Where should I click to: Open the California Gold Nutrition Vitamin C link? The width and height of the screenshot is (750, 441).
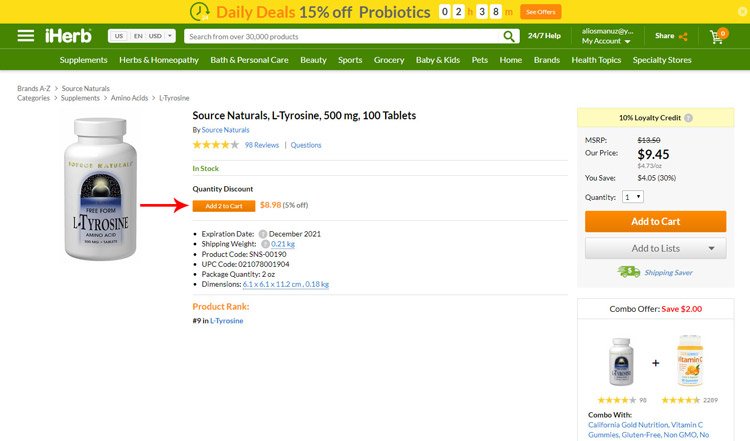click(649, 430)
